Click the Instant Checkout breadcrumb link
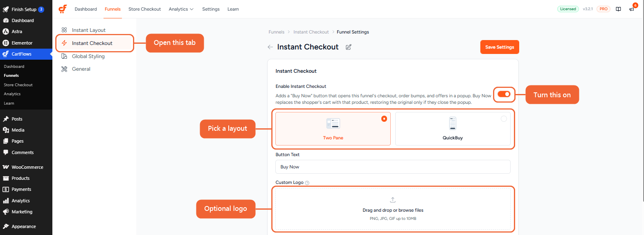Viewport: 644px width, 235px height. pos(311,32)
